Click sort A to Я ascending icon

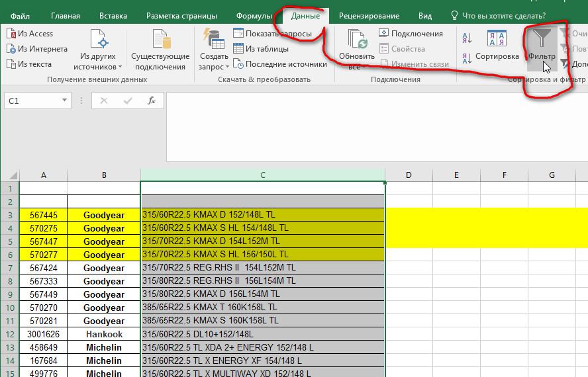[x=467, y=38]
